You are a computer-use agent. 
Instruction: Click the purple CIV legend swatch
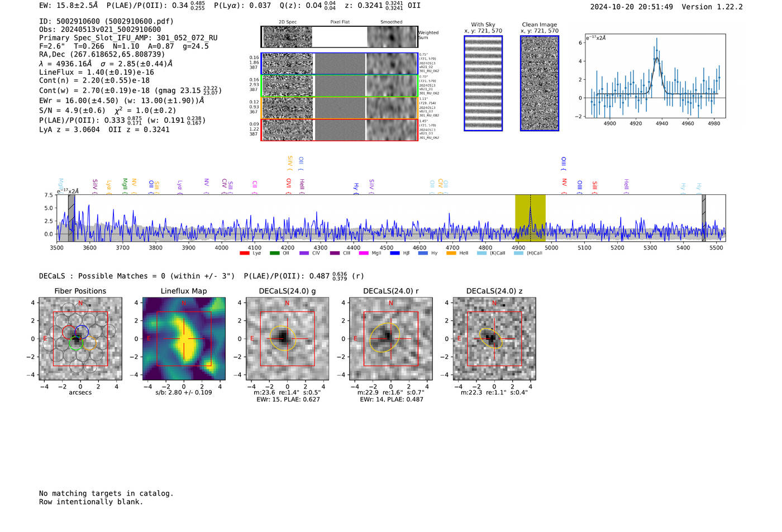(304, 253)
